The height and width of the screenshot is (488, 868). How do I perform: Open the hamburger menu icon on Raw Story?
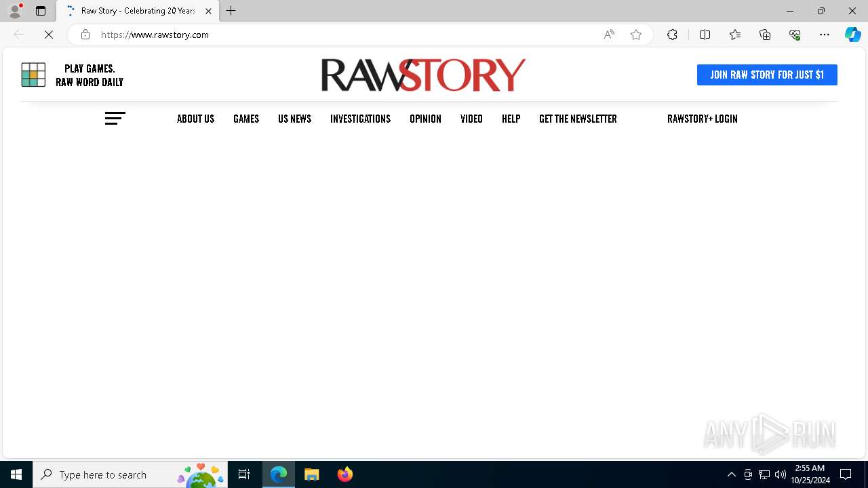(115, 119)
